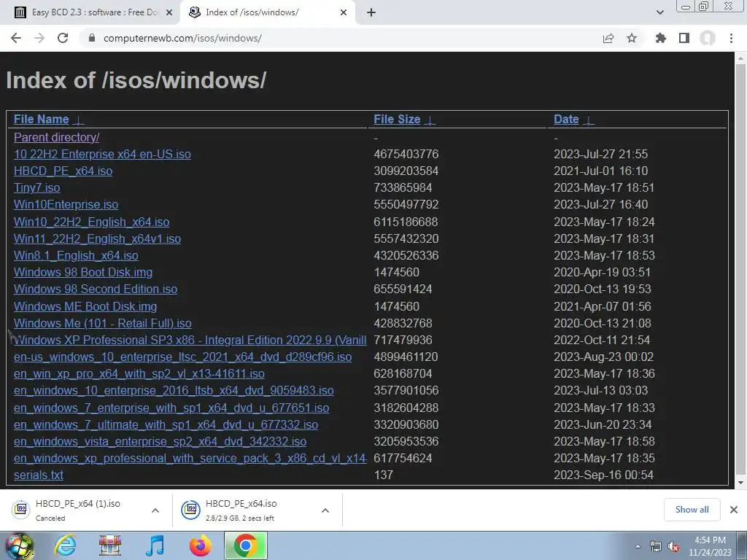The image size is (747, 560).
Task: Expand options for HBCD_PE_x64 (1).iso download
Action: tap(155, 510)
